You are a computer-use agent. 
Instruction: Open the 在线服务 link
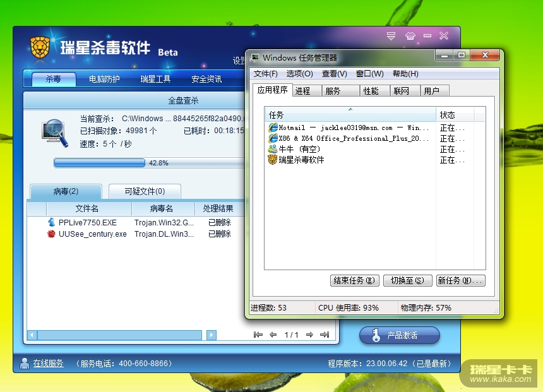48,363
